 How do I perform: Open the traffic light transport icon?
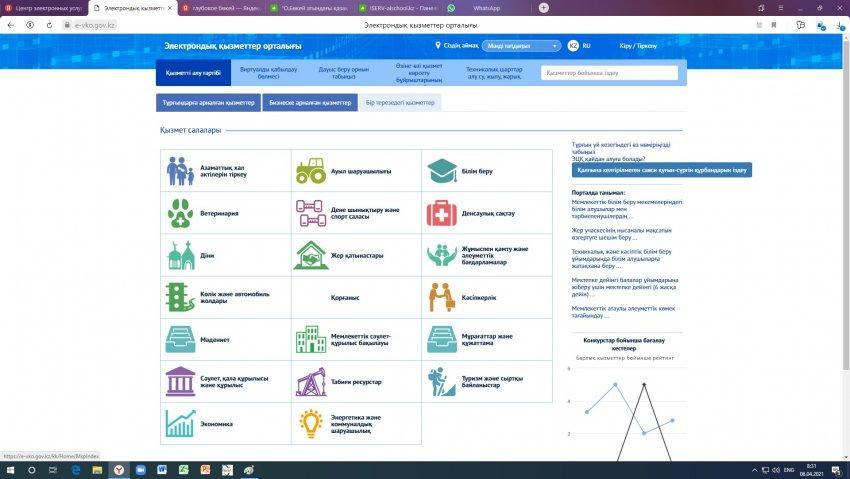pos(180,297)
